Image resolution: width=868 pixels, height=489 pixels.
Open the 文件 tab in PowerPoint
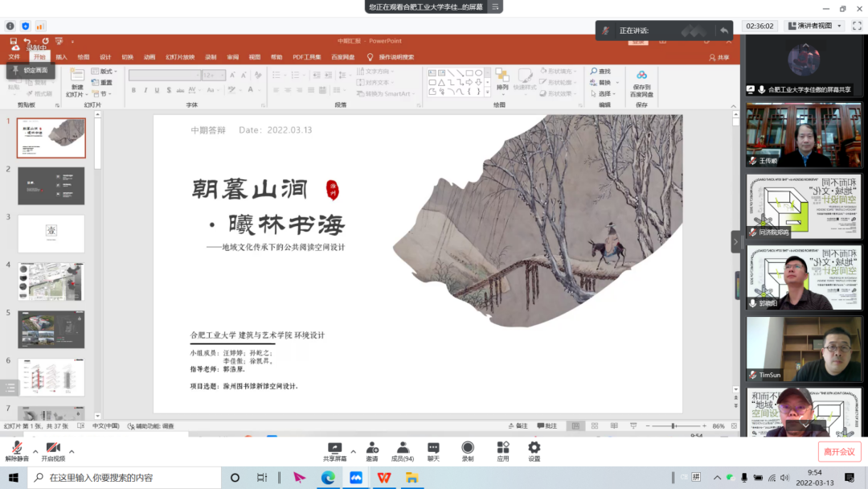click(x=14, y=57)
